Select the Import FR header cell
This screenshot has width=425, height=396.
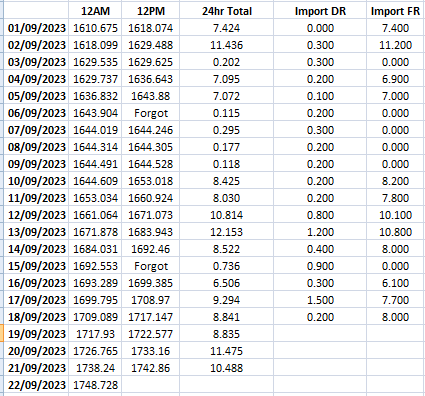pyautogui.click(x=395, y=11)
